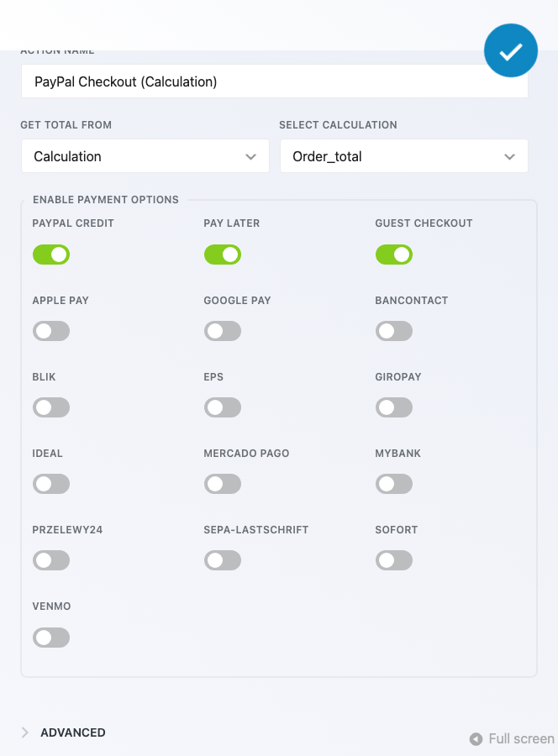Enable the Venmo toggle
This screenshot has width=558, height=756.
click(51, 638)
